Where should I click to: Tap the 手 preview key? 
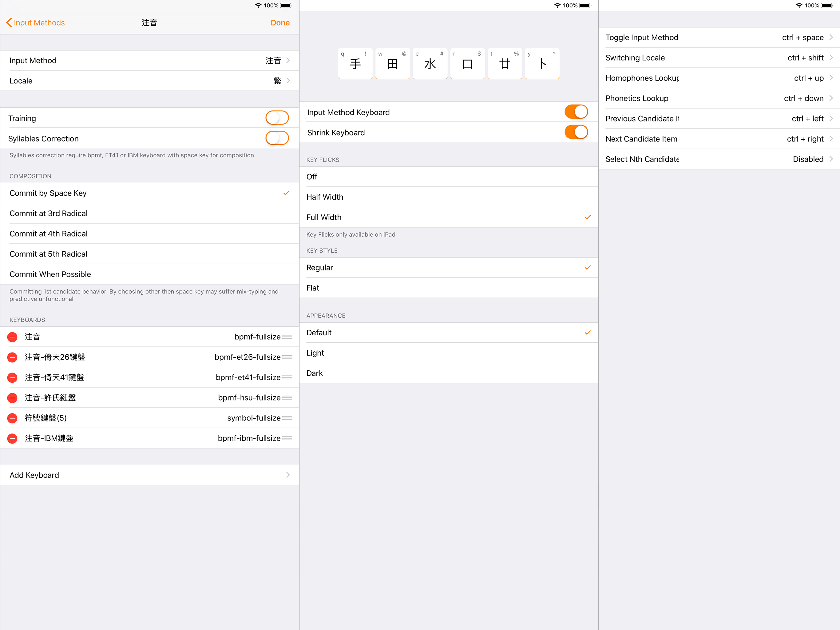[355, 63]
